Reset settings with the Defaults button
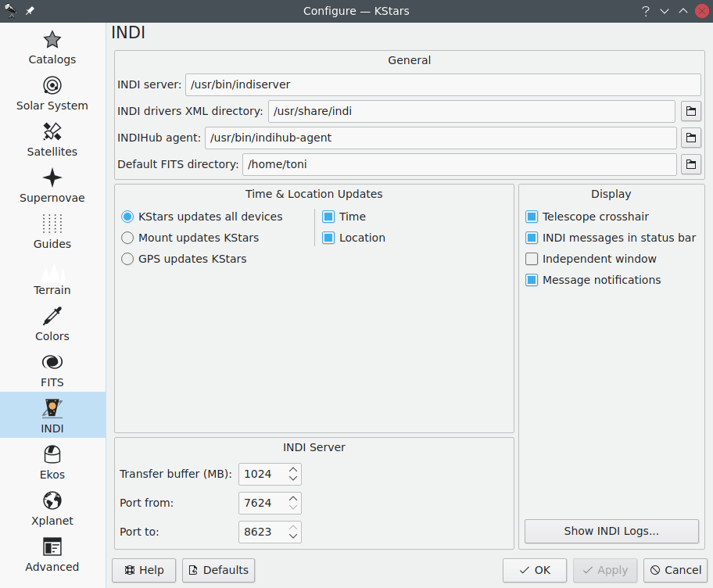Image resolution: width=713 pixels, height=588 pixels. [218, 570]
